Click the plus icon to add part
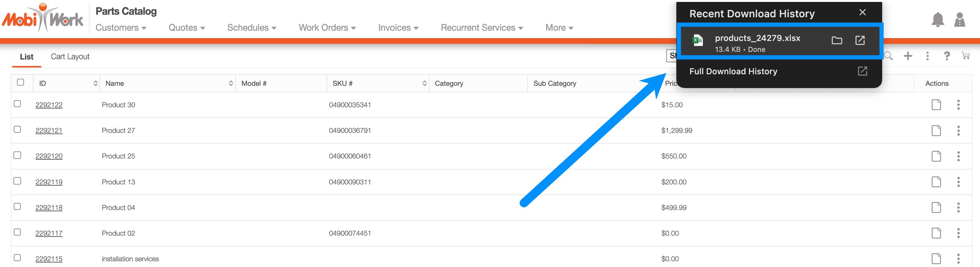Viewport: 980px width, 267px height. coord(908,56)
